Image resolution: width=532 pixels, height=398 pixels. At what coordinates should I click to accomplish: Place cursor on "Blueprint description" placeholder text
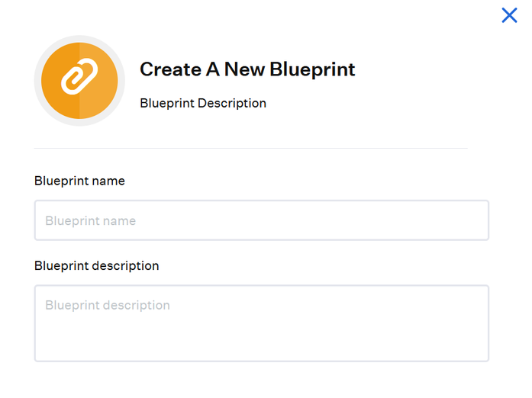pos(107,305)
